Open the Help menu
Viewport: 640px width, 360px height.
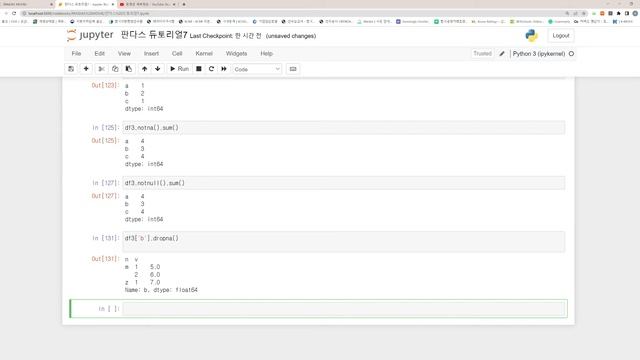[x=267, y=53]
